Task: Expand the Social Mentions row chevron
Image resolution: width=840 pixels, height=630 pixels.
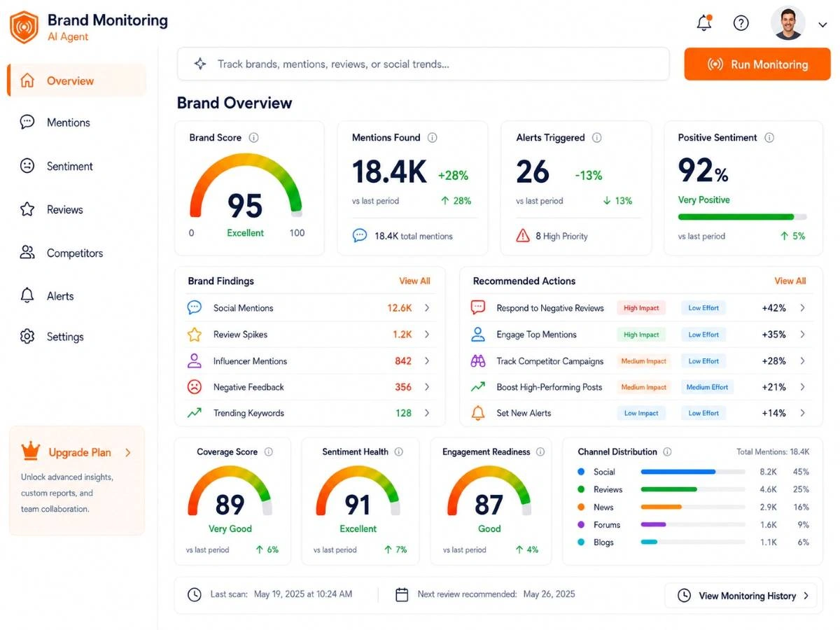Action: (x=427, y=308)
